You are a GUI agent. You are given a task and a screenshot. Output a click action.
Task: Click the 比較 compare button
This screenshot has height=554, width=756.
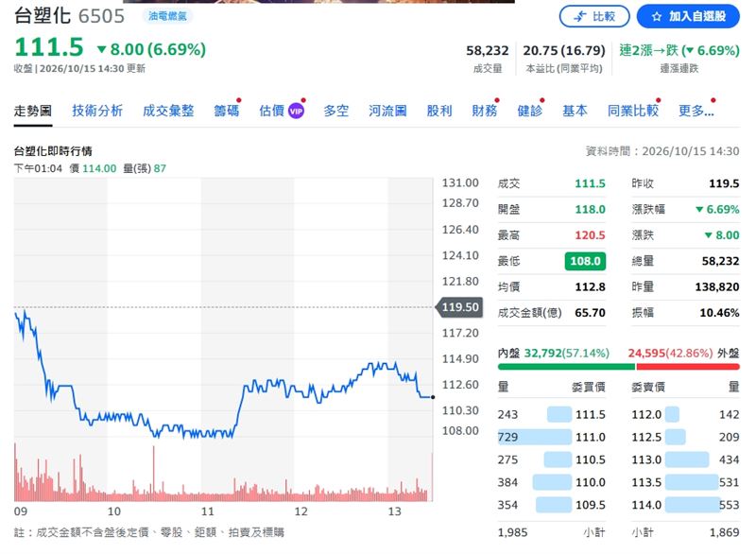click(594, 16)
